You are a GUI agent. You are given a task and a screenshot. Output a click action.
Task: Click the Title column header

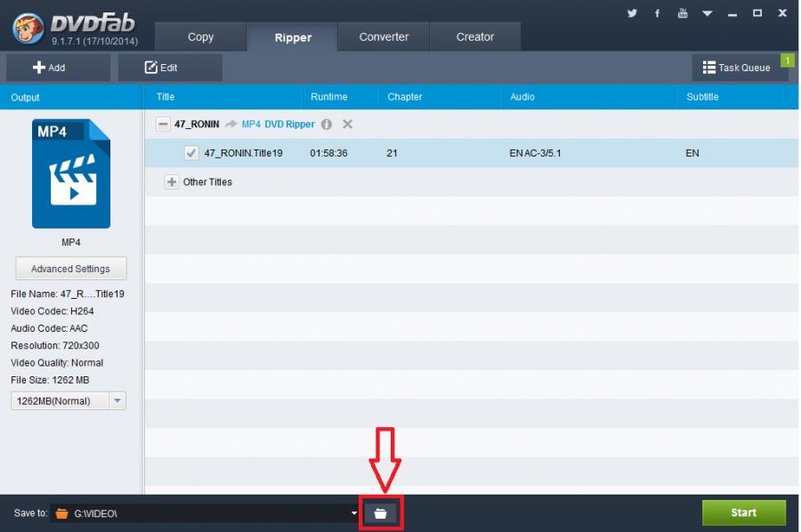[166, 96]
